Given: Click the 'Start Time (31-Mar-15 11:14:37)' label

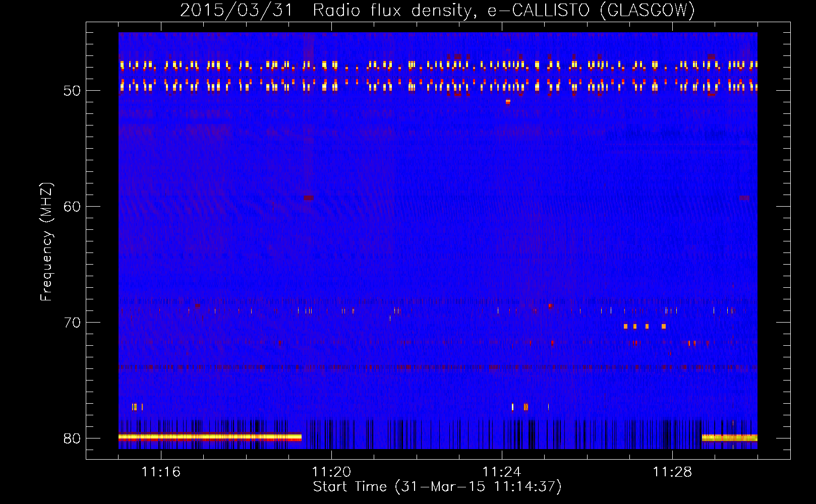Looking at the screenshot, I should 437,487.
